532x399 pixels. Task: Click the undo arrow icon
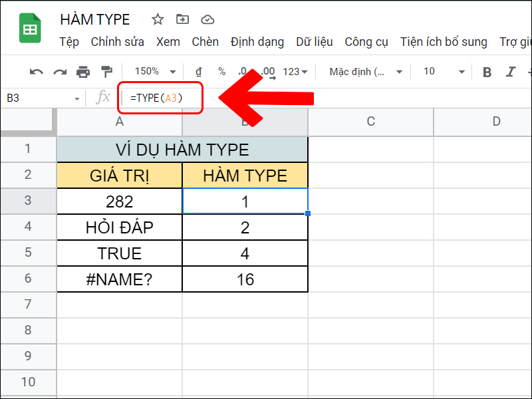coord(37,72)
